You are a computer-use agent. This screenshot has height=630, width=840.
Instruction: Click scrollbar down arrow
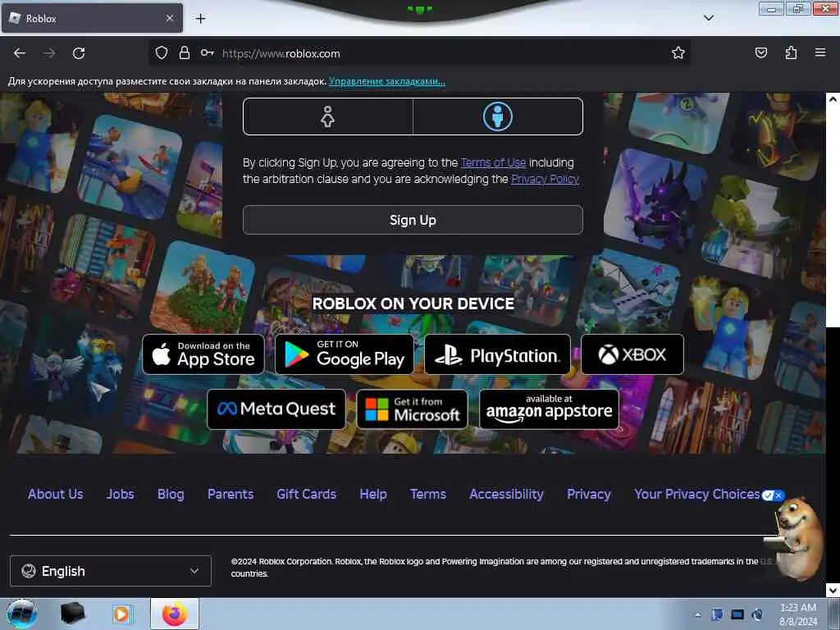(x=833, y=591)
